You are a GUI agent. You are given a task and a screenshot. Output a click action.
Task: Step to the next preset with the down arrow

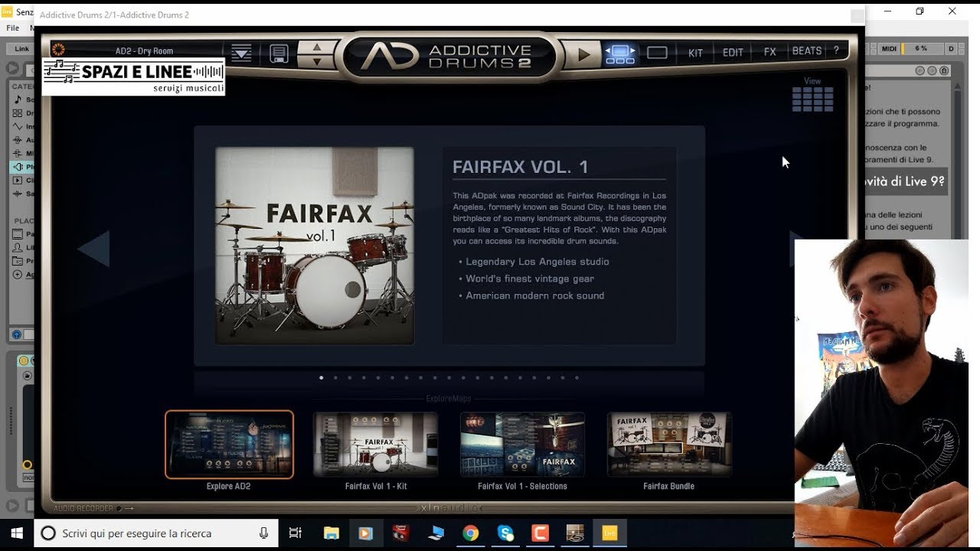coord(316,61)
